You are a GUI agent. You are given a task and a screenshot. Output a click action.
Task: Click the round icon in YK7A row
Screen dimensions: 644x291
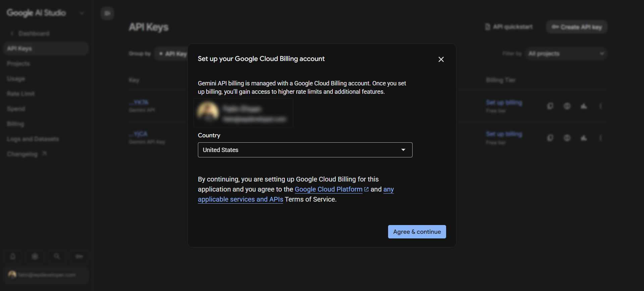(567, 106)
